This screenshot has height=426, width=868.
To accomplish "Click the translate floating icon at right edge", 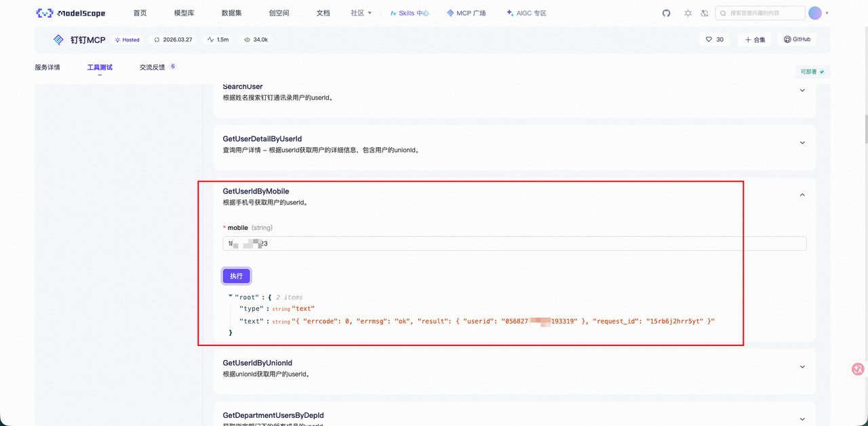I will point(858,369).
